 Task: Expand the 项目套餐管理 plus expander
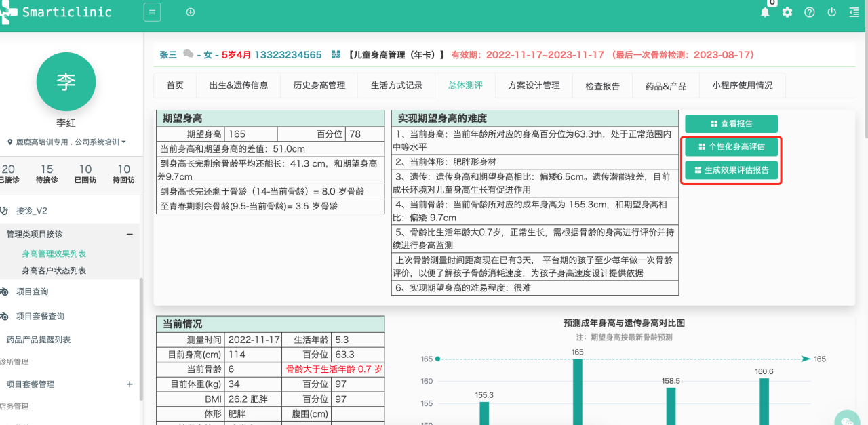coord(130,384)
